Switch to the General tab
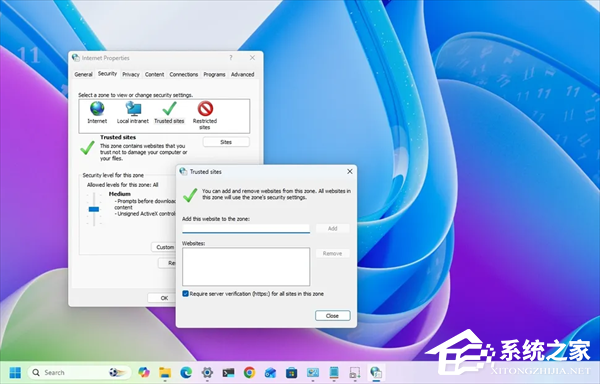The height and width of the screenshot is (384, 600). click(x=83, y=74)
